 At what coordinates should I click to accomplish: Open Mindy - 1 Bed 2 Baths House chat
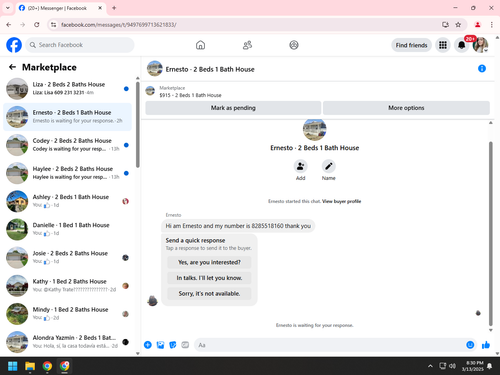click(67, 314)
